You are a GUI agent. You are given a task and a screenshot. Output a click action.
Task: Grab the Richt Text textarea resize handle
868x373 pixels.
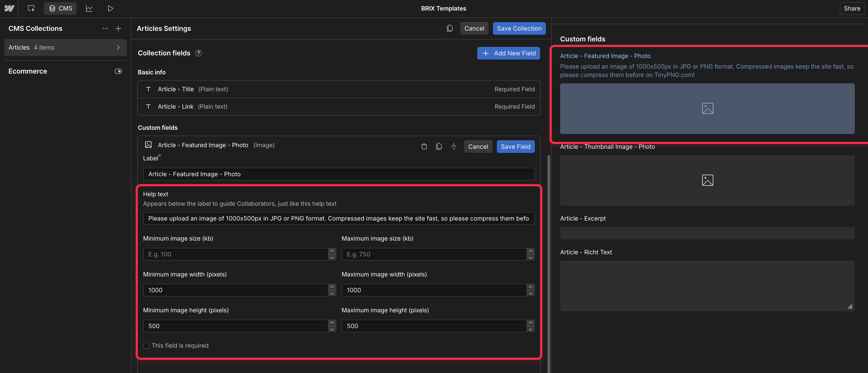(850, 306)
